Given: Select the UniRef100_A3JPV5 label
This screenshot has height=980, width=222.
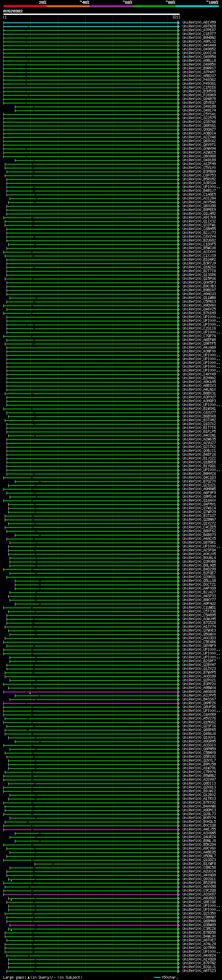Looking at the screenshot, I should pyautogui.click(x=199, y=695).
